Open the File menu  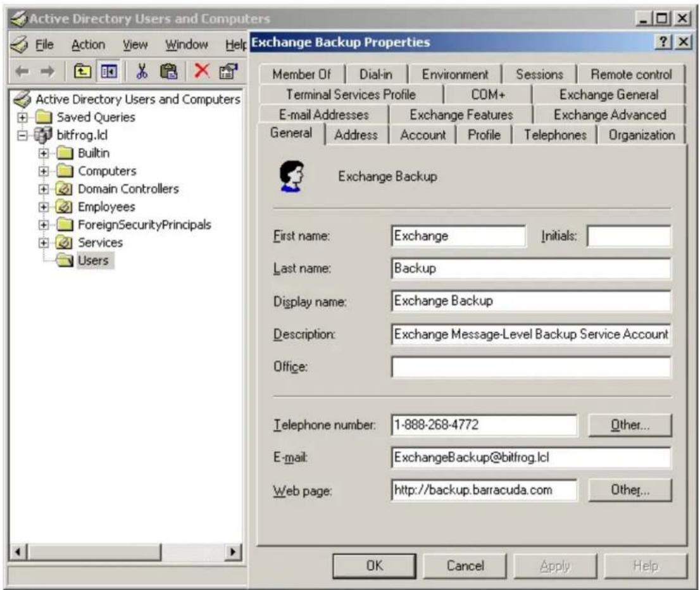[44, 45]
